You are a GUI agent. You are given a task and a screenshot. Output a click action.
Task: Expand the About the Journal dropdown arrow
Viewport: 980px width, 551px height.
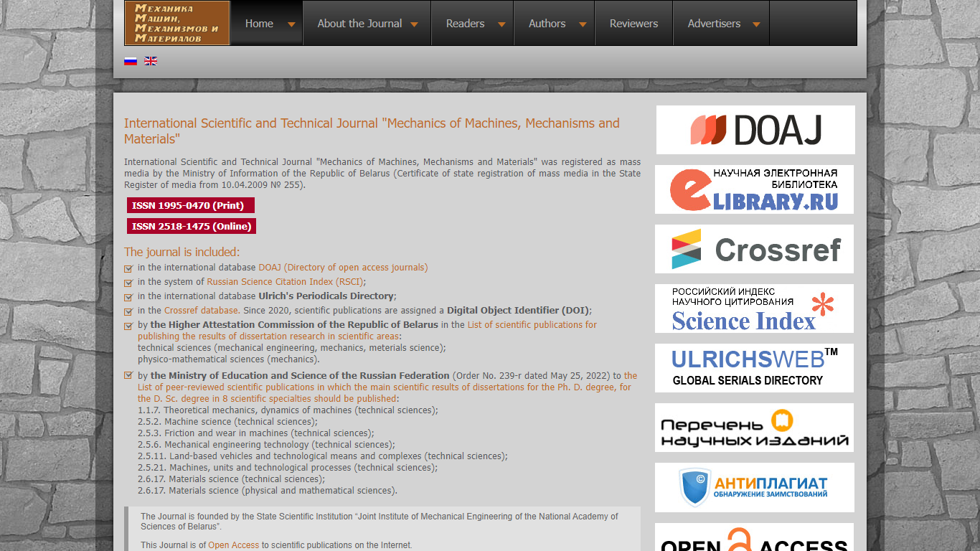[x=414, y=24]
